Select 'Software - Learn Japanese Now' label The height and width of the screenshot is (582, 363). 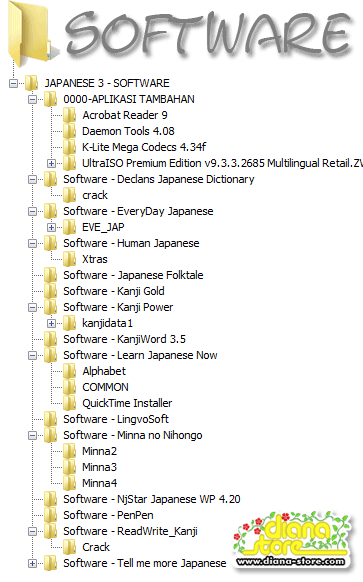(x=140, y=355)
